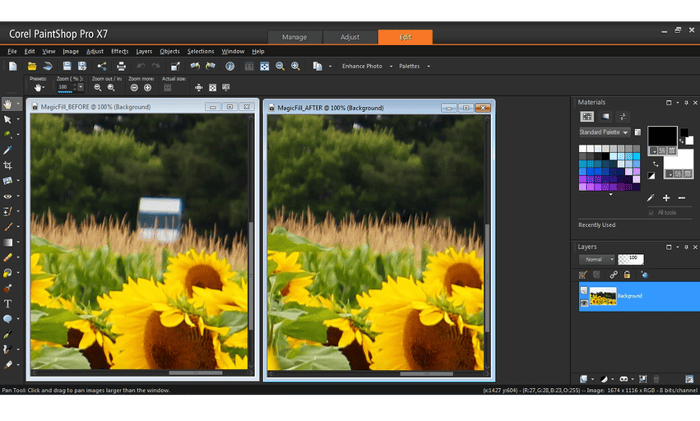Screen dimensions: 700x421
Task: Click the Save As icon
Action: [x=82, y=66]
